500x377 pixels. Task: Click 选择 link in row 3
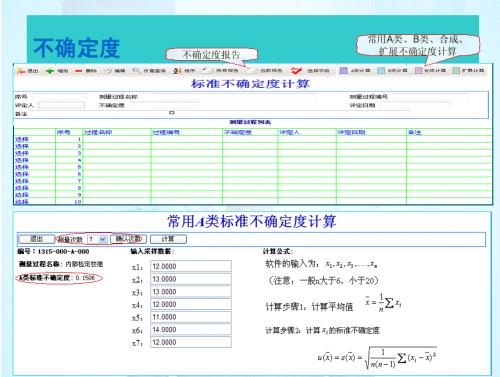point(22,153)
